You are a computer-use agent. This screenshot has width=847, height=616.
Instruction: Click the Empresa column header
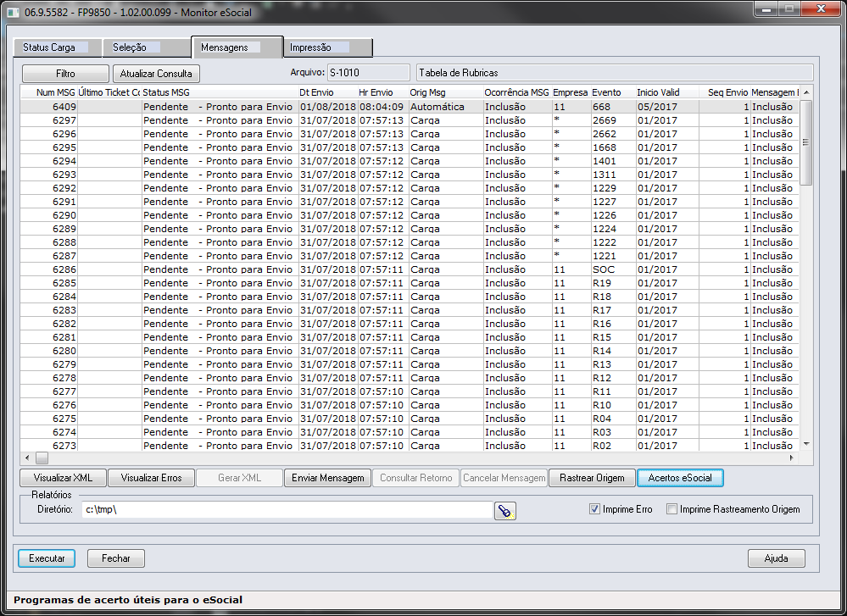coord(571,92)
